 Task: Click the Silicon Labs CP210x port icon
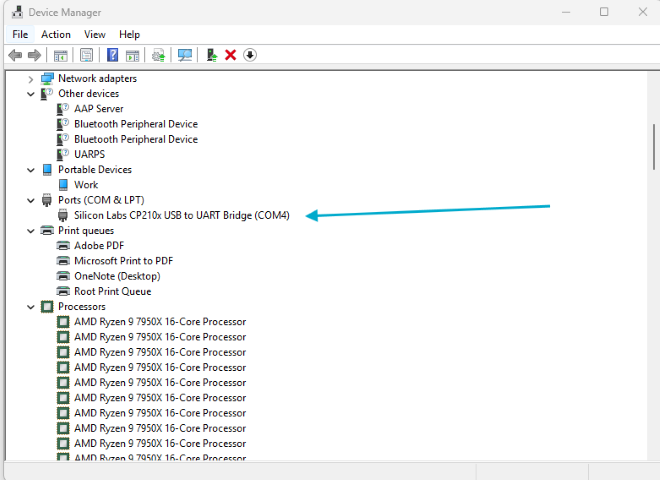click(x=63, y=215)
